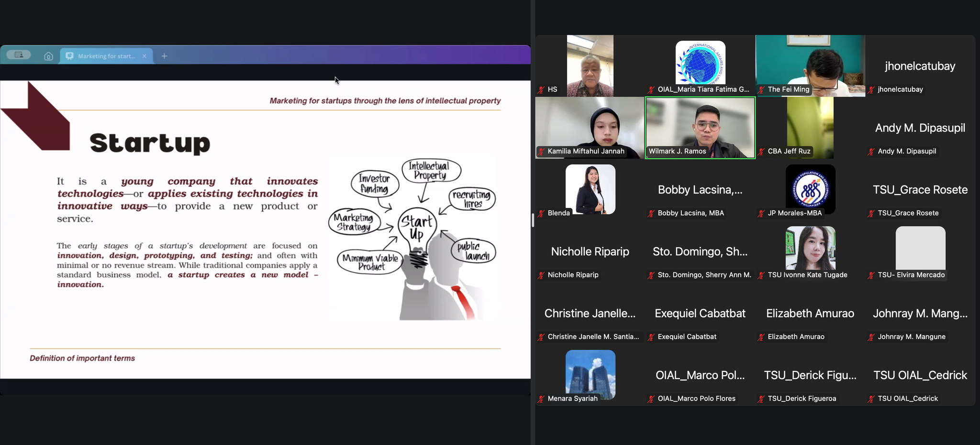Click the large 'jhonelcatubay' name text
The width and height of the screenshot is (980, 445).
(920, 66)
